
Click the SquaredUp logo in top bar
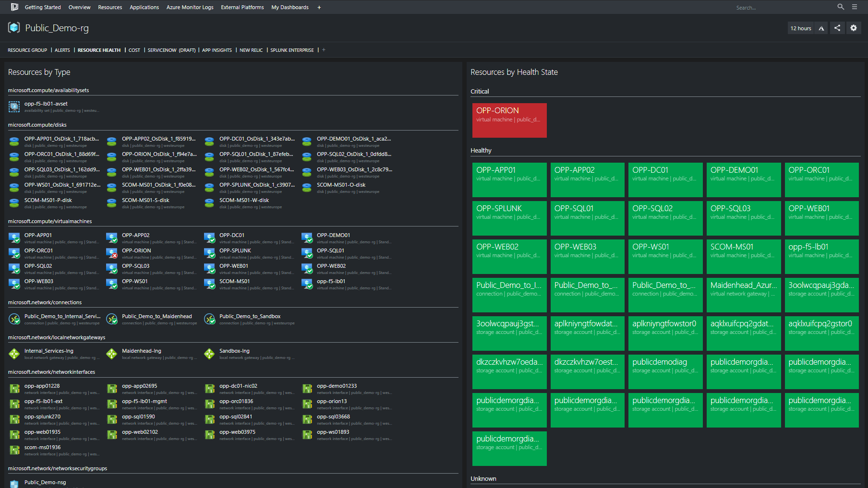pos(14,7)
